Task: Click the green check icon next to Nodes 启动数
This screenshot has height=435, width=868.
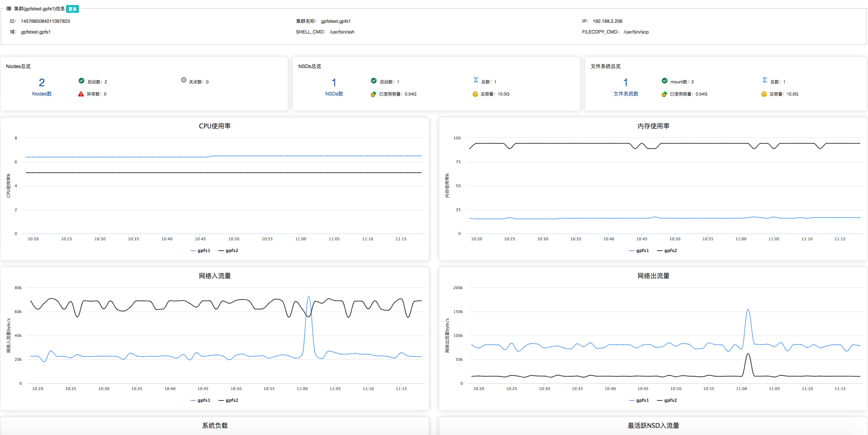Action: tap(81, 81)
